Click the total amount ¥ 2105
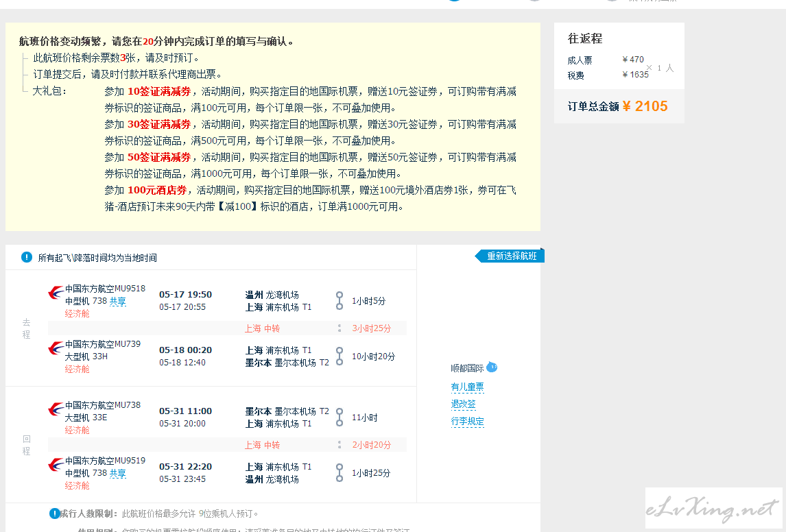The width and height of the screenshot is (786, 532). [x=645, y=106]
